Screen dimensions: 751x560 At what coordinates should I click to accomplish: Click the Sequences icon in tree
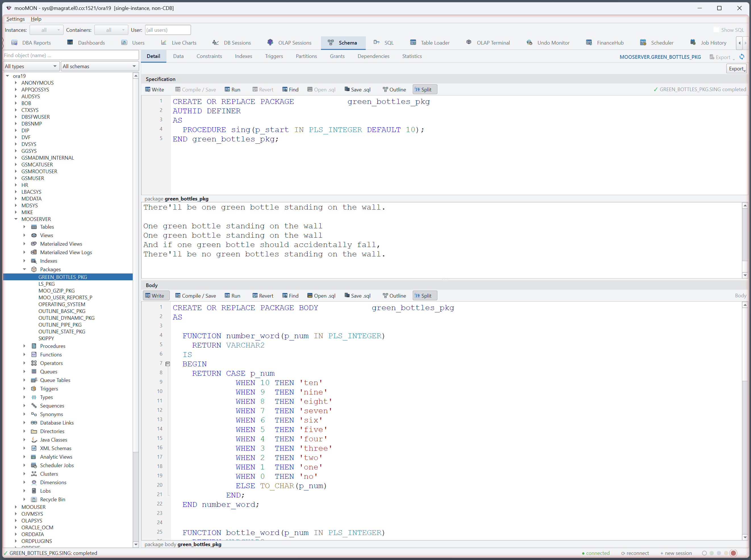(34, 406)
